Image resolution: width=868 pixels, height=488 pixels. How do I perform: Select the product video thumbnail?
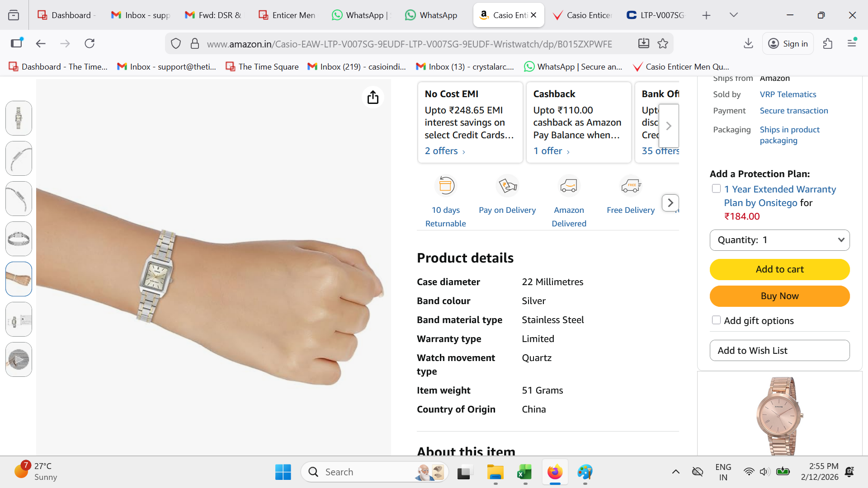click(x=19, y=360)
